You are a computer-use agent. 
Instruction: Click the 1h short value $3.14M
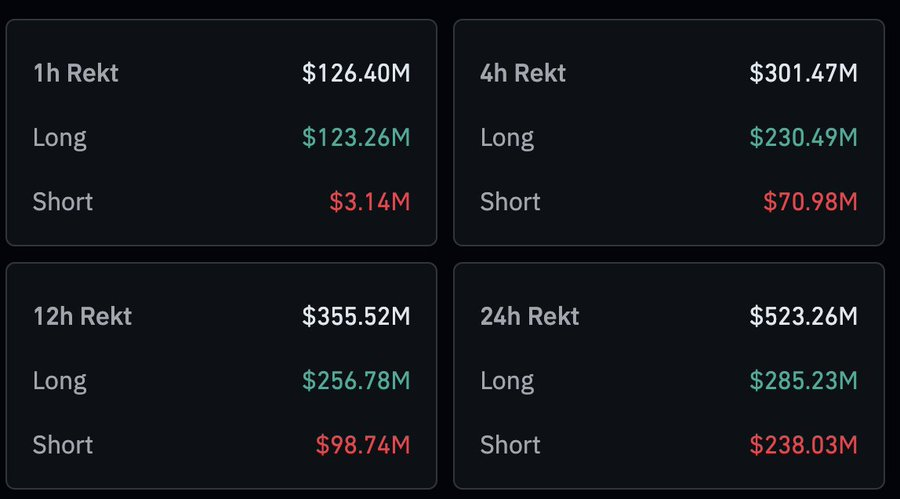point(369,201)
